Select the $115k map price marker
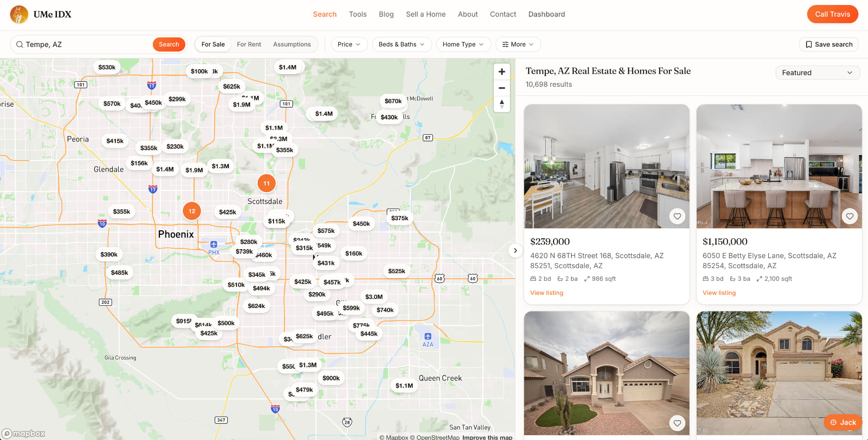 (277, 221)
